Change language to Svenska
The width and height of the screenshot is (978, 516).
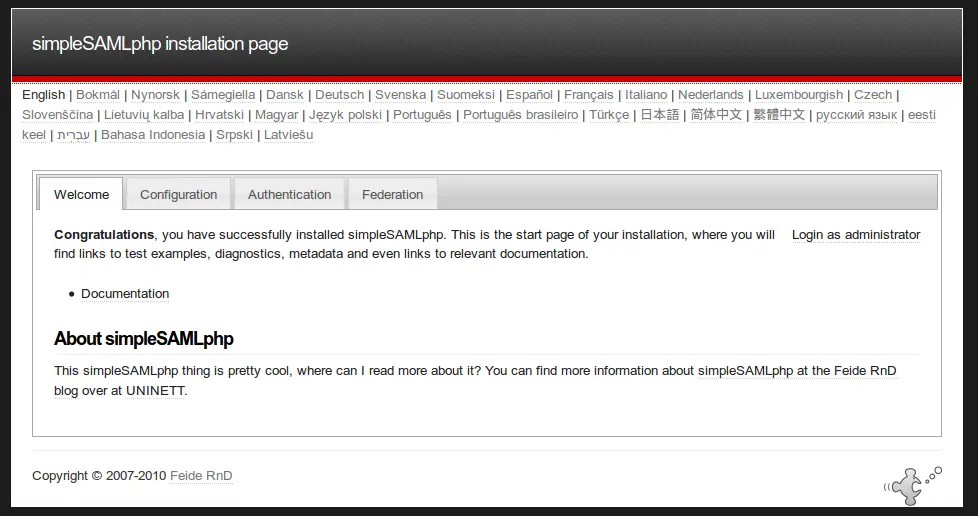400,95
